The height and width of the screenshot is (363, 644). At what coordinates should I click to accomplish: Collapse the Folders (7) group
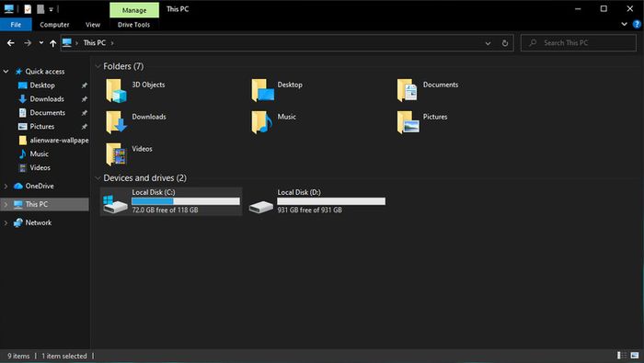click(x=98, y=66)
